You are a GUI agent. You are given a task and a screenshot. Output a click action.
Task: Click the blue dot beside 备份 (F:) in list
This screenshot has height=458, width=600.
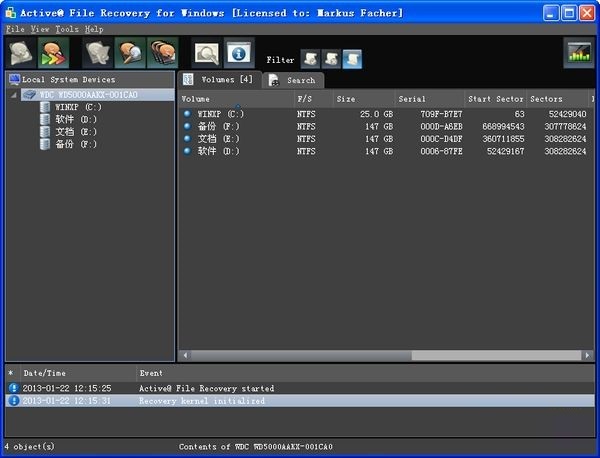(187, 126)
